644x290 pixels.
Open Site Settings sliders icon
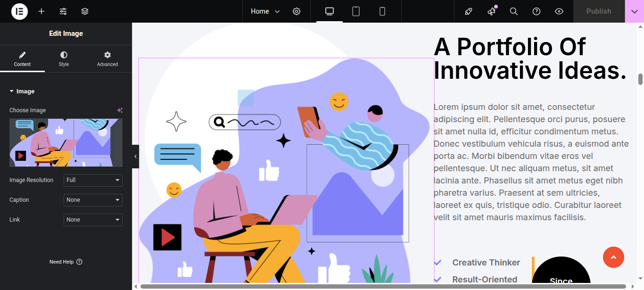[x=63, y=11]
